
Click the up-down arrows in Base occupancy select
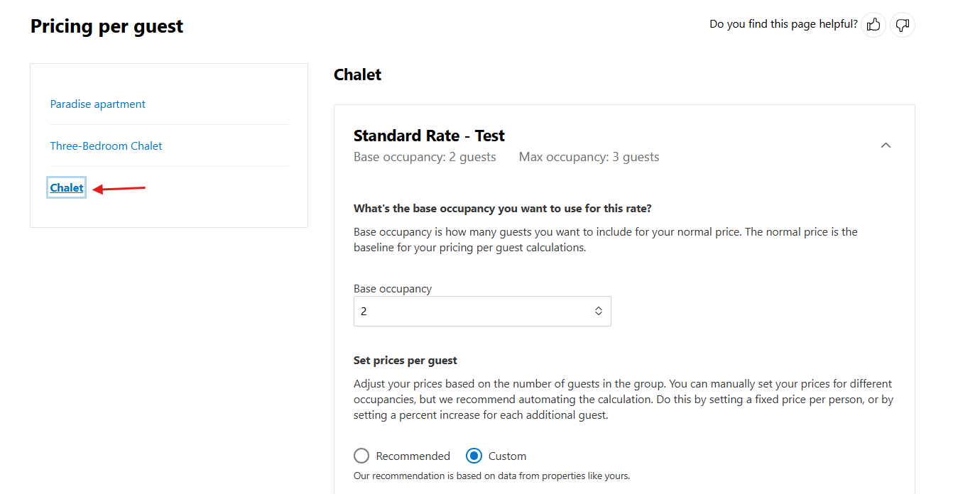[x=599, y=311]
